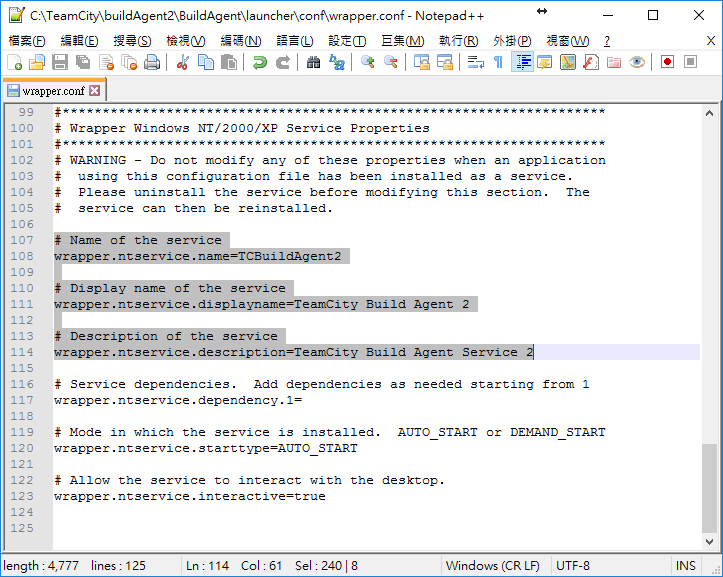Paste clipboard with the Paste icon
The image size is (723, 577).
click(x=229, y=62)
